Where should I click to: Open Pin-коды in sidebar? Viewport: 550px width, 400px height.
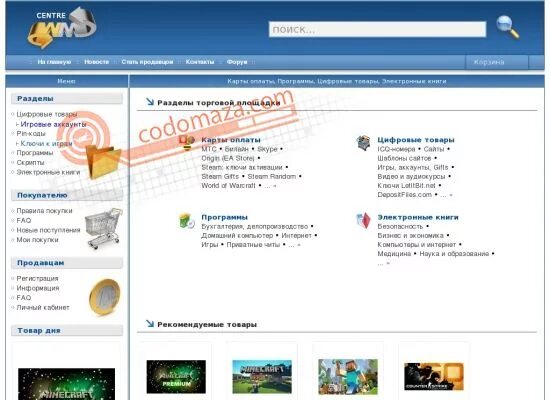(31, 134)
